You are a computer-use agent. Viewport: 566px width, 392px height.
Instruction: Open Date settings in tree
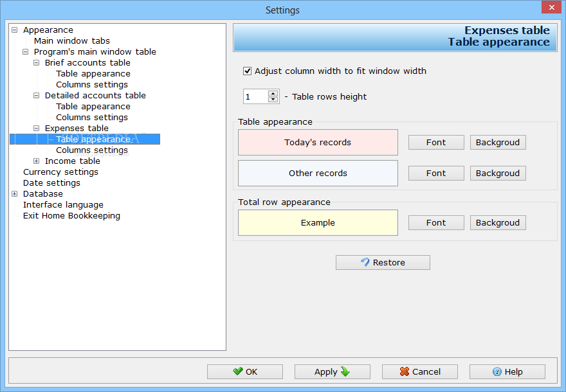coord(51,183)
